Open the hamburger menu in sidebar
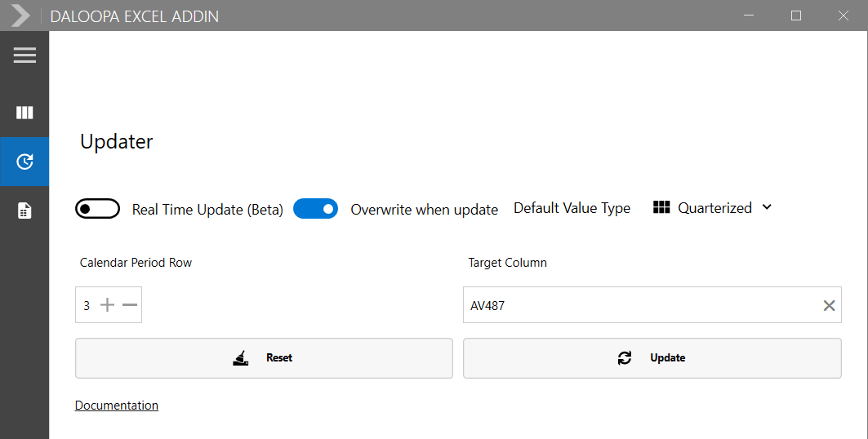This screenshot has height=439, width=868. click(25, 55)
